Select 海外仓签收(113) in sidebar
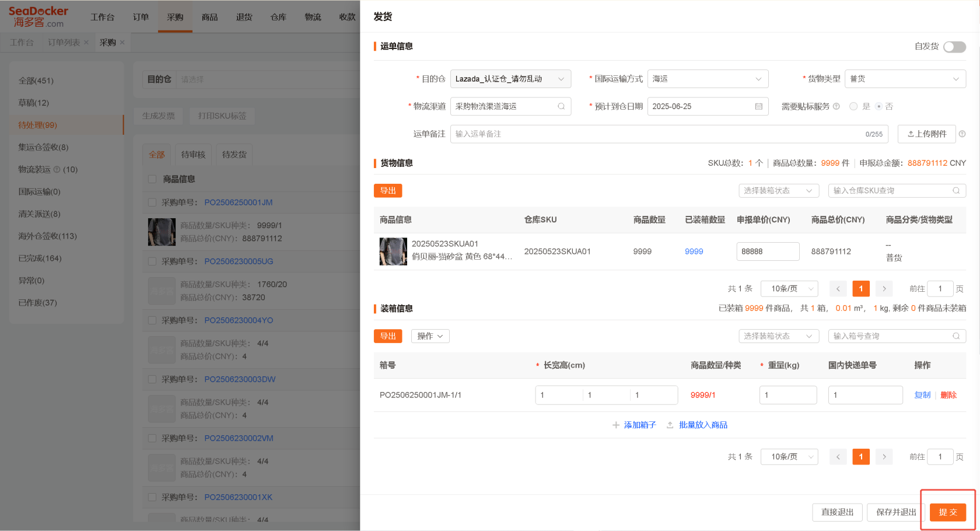This screenshot has width=980, height=531. click(47, 236)
